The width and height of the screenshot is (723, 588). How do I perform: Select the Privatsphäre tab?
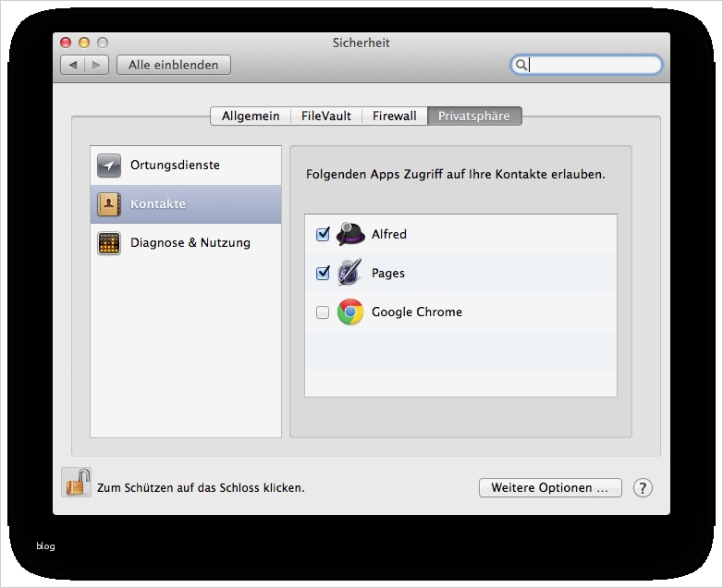pyautogui.click(x=474, y=116)
